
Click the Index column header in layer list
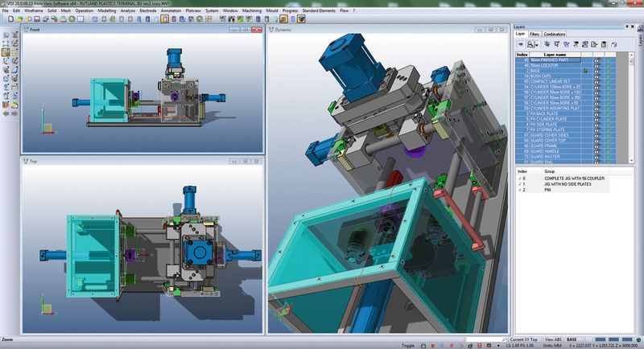522,55
